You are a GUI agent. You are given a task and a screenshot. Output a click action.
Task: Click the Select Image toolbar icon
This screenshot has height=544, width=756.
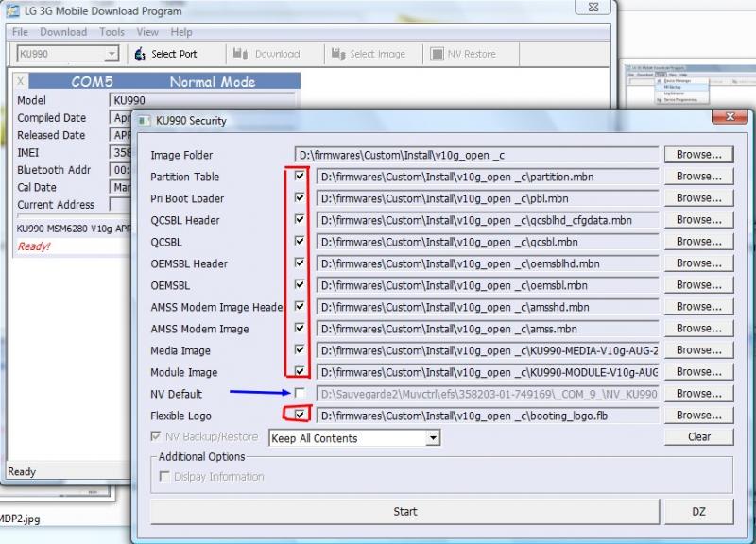click(338, 54)
